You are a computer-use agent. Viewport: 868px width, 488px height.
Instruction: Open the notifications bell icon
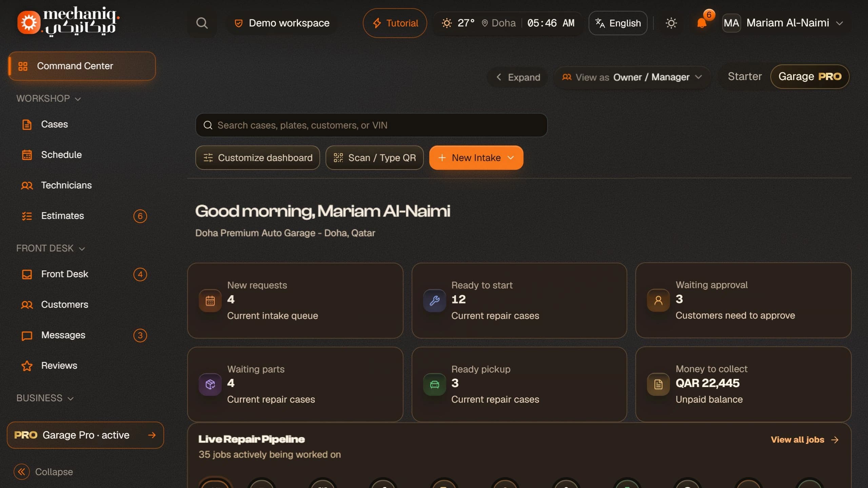tap(702, 23)
